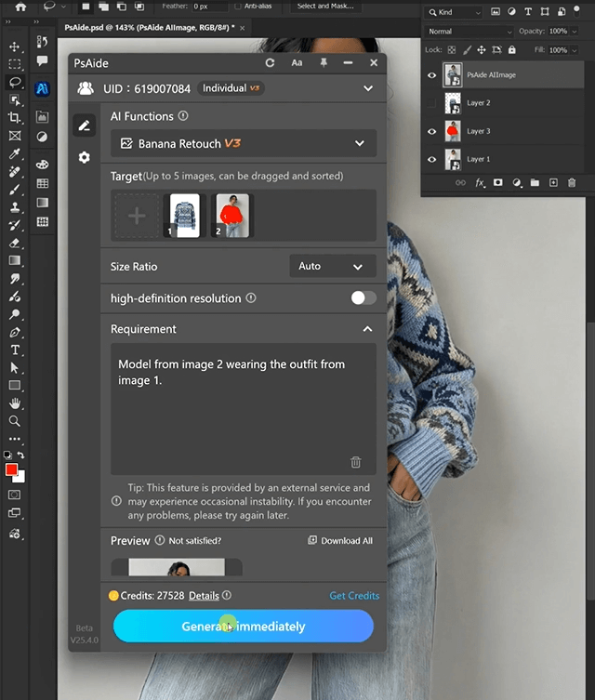Show Layer 2 visibility
The width and height of the screenshot is (595, 700).
(431, 103)
